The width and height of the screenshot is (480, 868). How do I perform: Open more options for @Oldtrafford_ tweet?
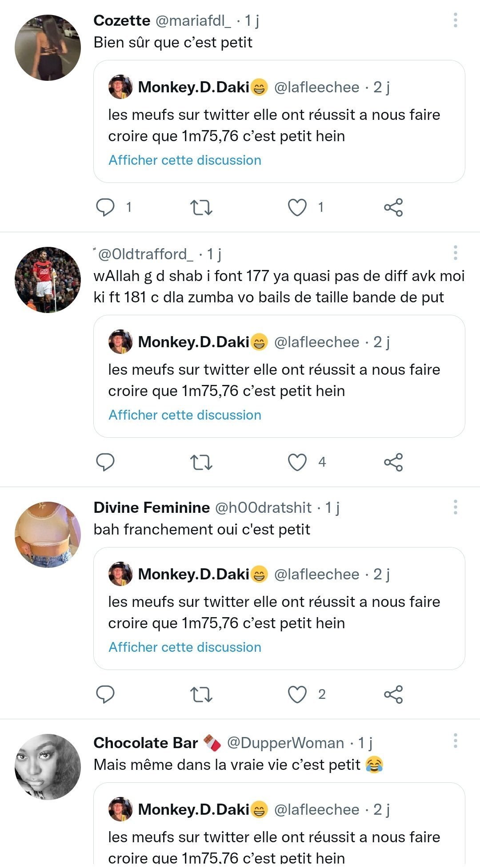click(x=456, y=253)
